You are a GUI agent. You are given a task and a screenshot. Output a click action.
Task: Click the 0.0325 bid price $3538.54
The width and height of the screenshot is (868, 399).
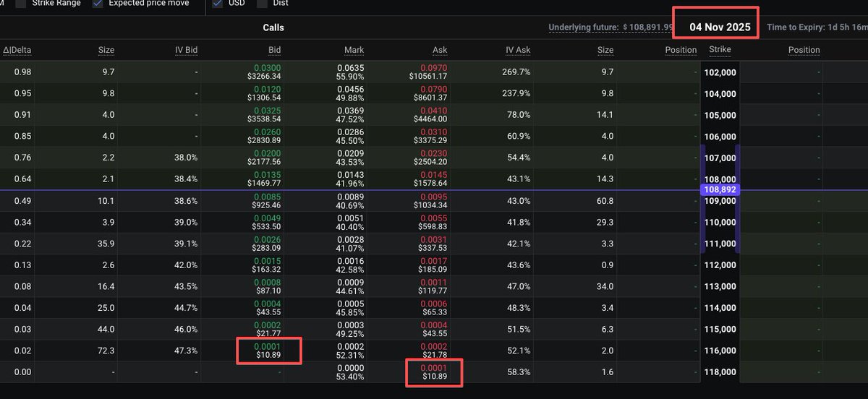[x=263, y=114]
